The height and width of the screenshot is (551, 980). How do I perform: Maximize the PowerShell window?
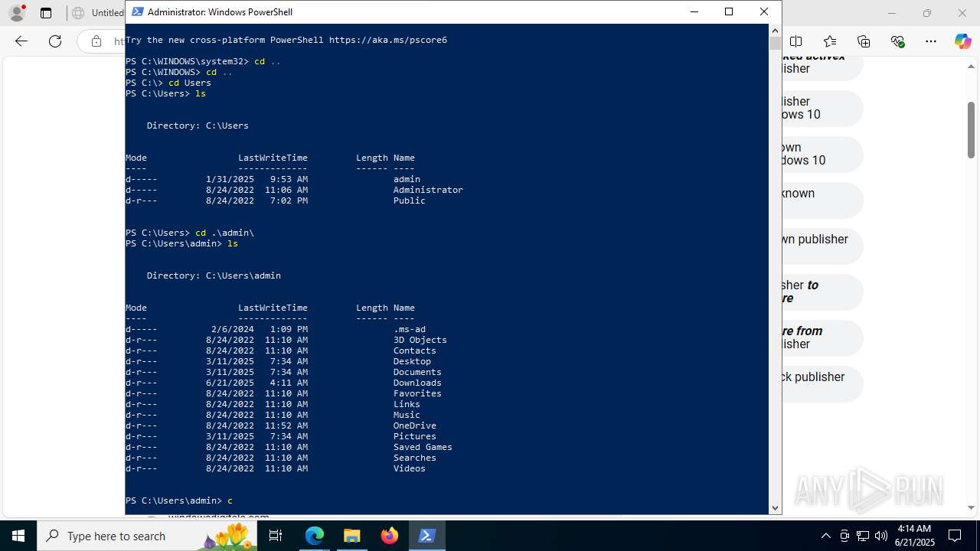pyautogui.click(x=729, y=11)
